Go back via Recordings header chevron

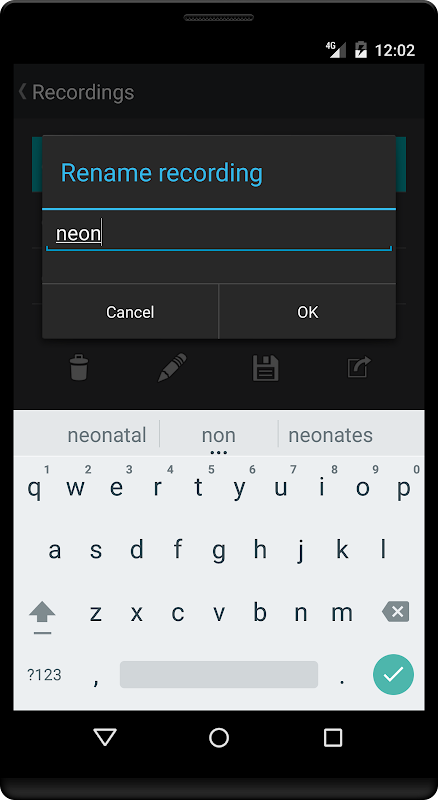coord(23,92)
